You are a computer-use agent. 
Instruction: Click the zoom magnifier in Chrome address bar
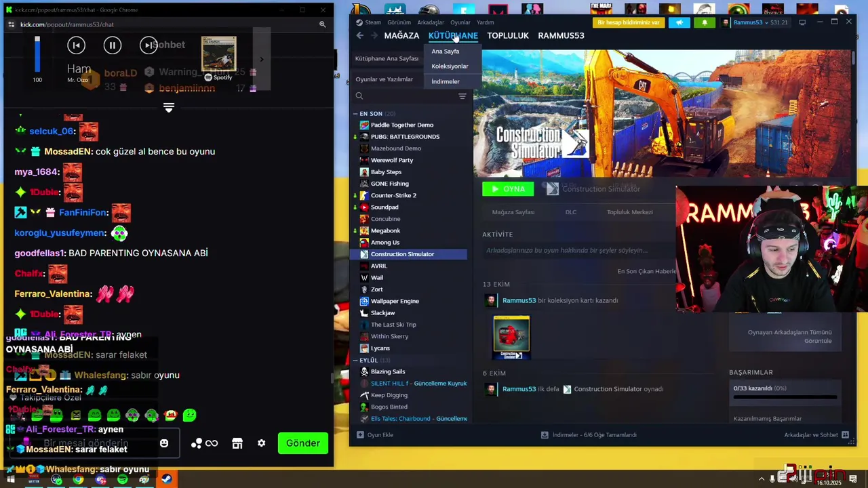click(x=322, y=24)
